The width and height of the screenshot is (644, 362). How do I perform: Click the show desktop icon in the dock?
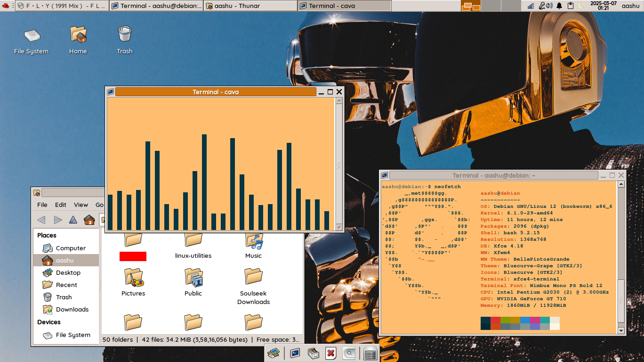click(x=274, y=353)
